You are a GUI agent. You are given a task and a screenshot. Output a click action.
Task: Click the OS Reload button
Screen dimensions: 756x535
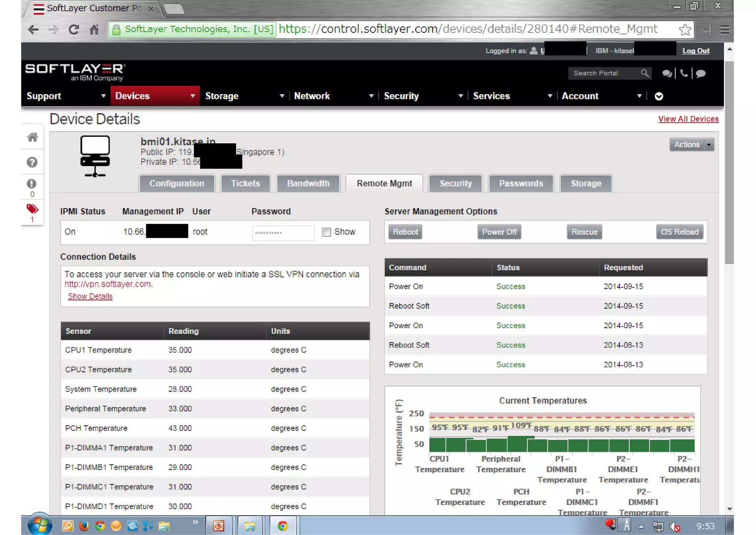point(680,232)
